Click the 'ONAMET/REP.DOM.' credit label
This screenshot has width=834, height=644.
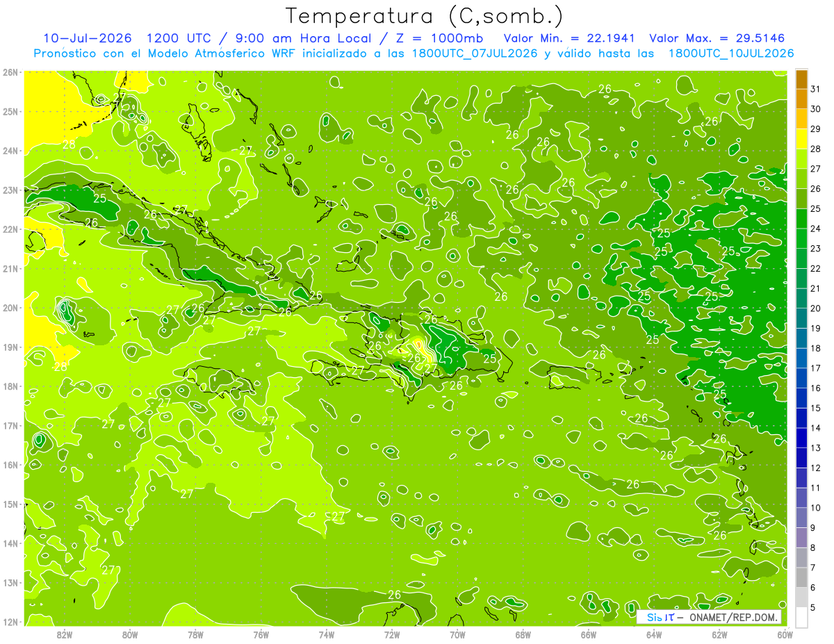click(x=735, y=617)
